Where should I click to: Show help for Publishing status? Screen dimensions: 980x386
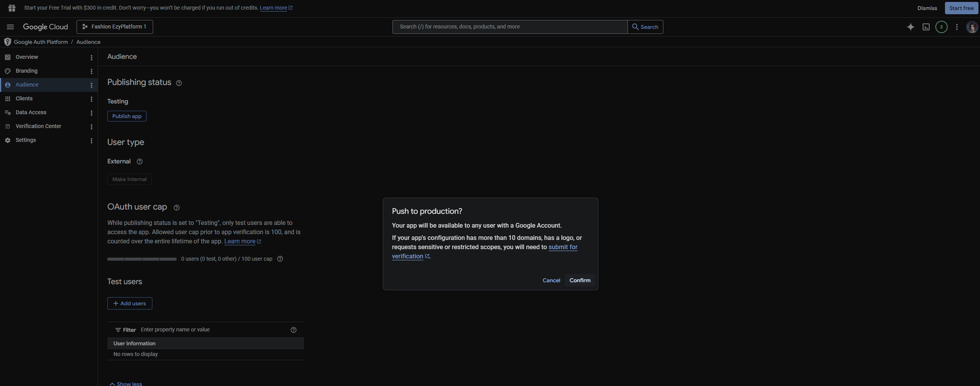point(179,83)
